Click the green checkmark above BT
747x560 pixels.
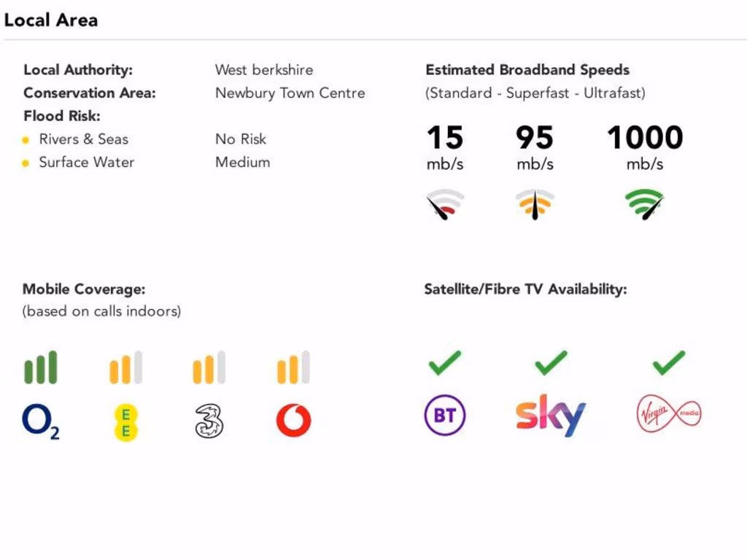pyautogui.click(x=444, y=362)
